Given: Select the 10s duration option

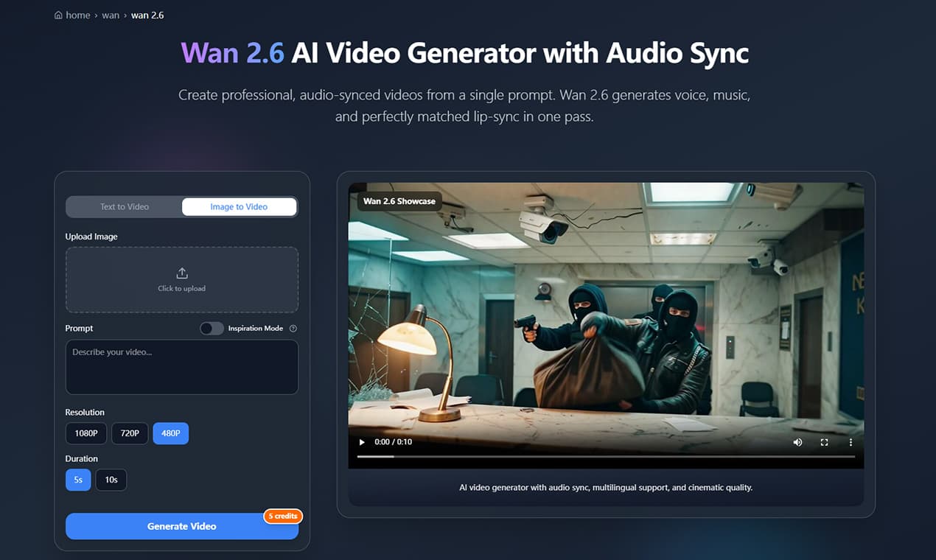Looking at the screenshot, I should pyautogui.click(x=111, y=479).
